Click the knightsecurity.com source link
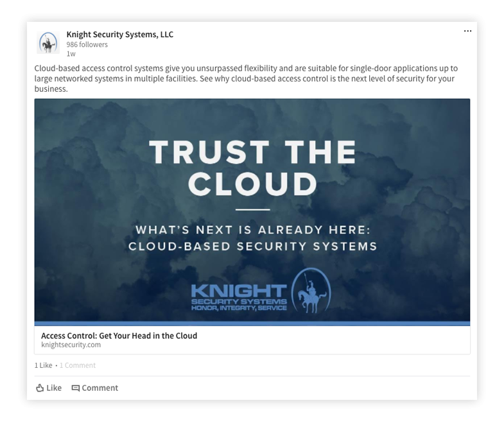Screen dimensions: 504x423 pos(71,345)
